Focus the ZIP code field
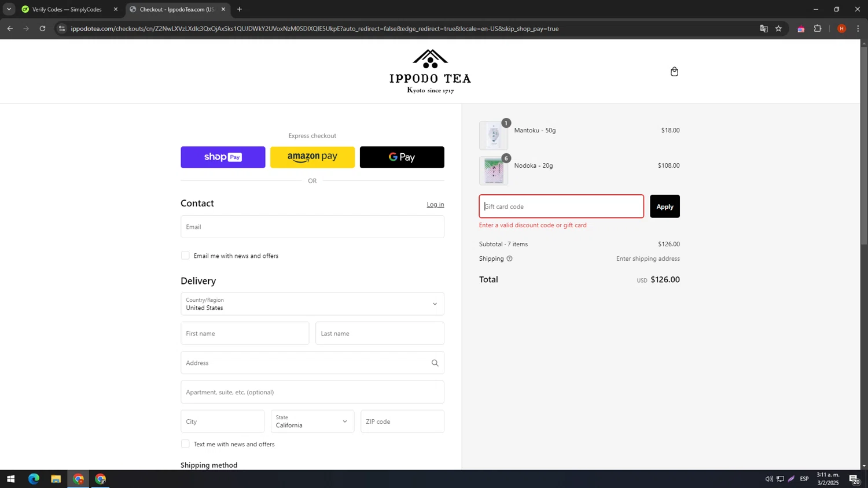Viewport: 868px width, 488px height. tap(402, 422)
